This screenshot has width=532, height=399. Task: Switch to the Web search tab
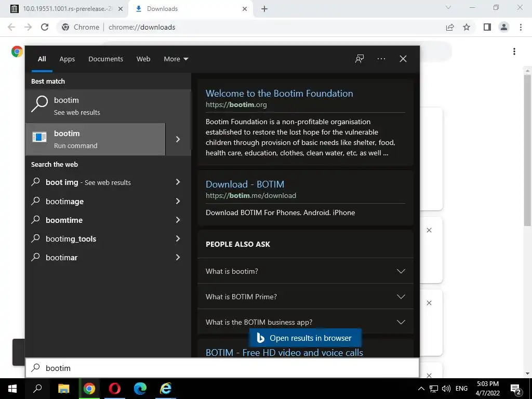click(x=143, y=59)
